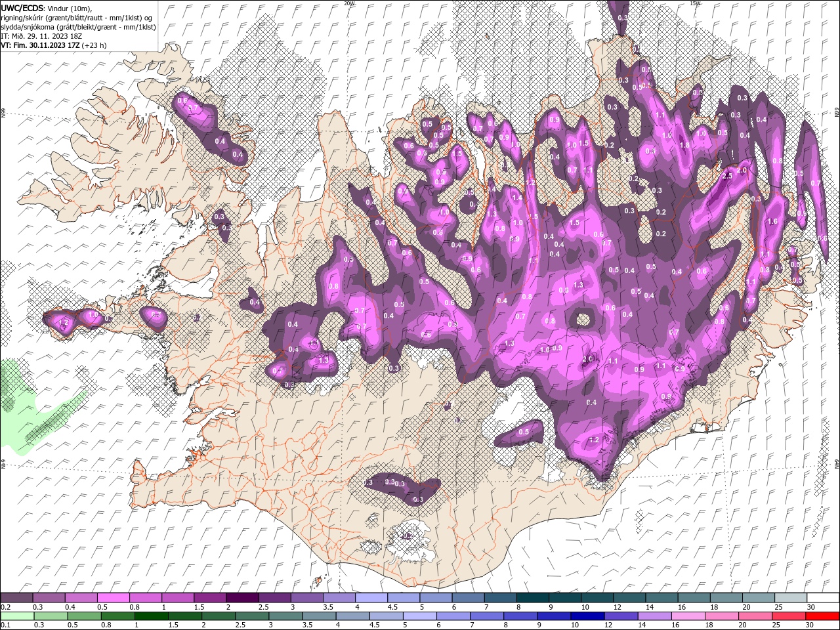Select the light pink 16 swatch, bottom legend row

tap(688, 616)
